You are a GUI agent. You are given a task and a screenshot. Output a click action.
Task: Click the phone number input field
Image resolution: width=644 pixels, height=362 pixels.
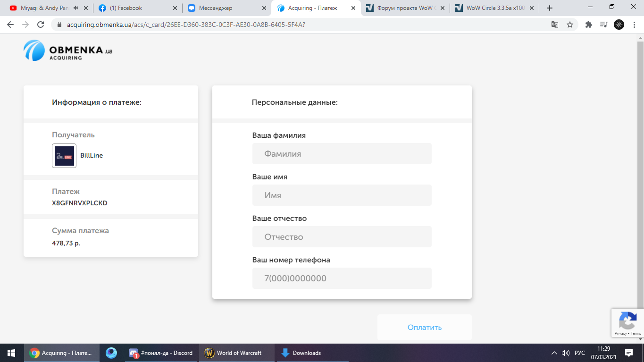342,278
